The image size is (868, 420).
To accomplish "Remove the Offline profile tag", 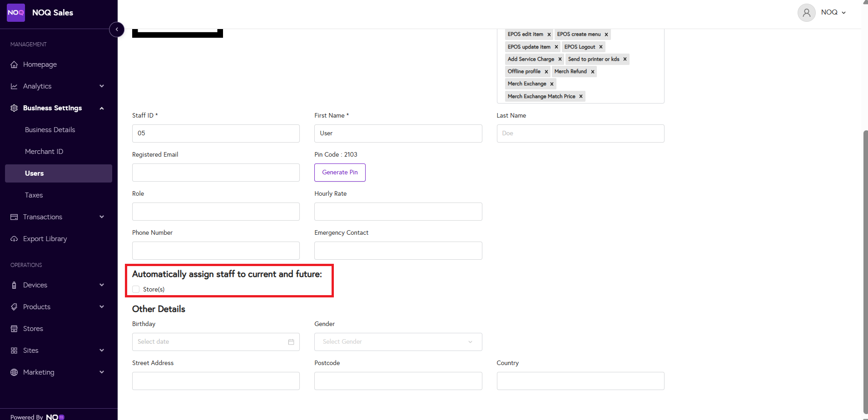I will [x=546, y=72].
